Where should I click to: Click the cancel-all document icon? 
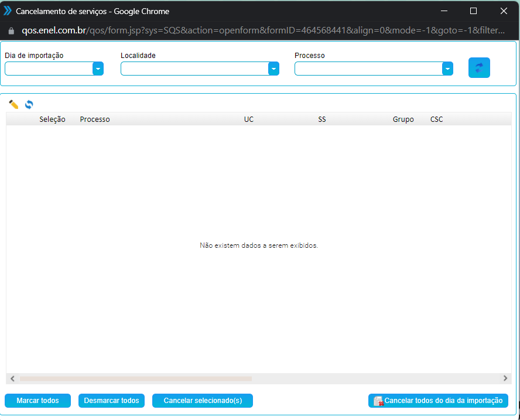(378, 401)
